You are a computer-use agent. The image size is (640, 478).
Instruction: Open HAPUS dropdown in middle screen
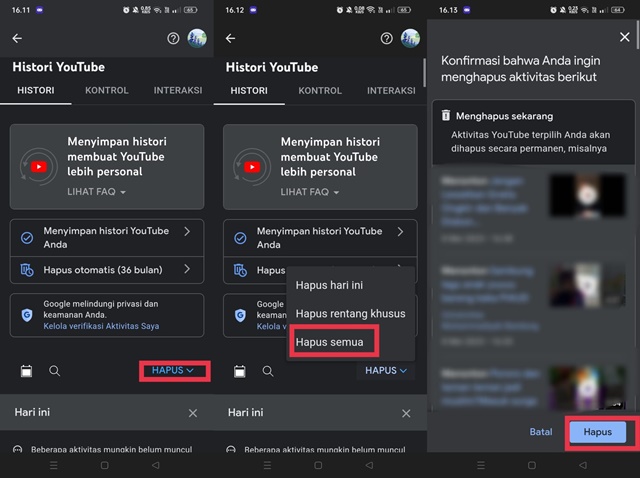386,370
